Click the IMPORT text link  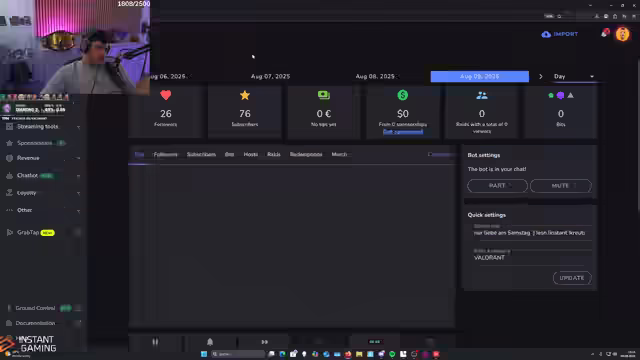pyautogui.click(x=565, y=34)
